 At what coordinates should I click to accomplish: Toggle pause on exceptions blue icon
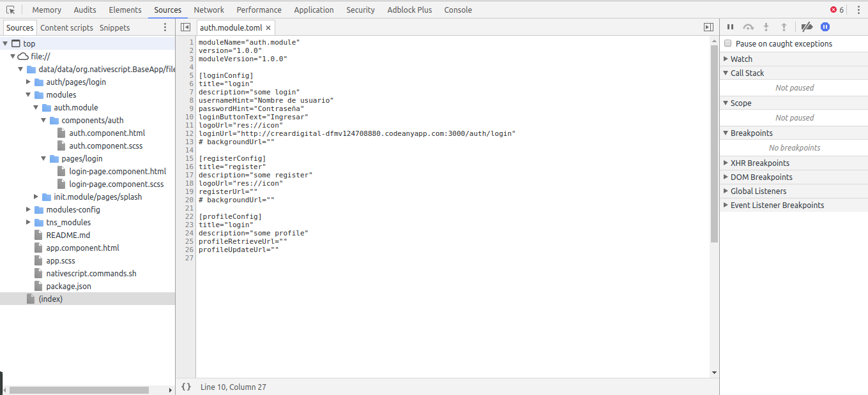pos(825,27)
